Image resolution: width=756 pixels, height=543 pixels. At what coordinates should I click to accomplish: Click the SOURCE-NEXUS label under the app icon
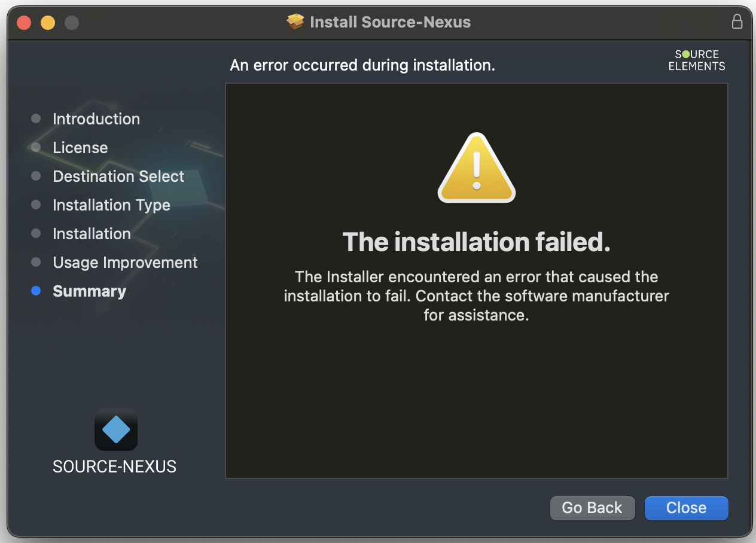click(x=114, y=466)
